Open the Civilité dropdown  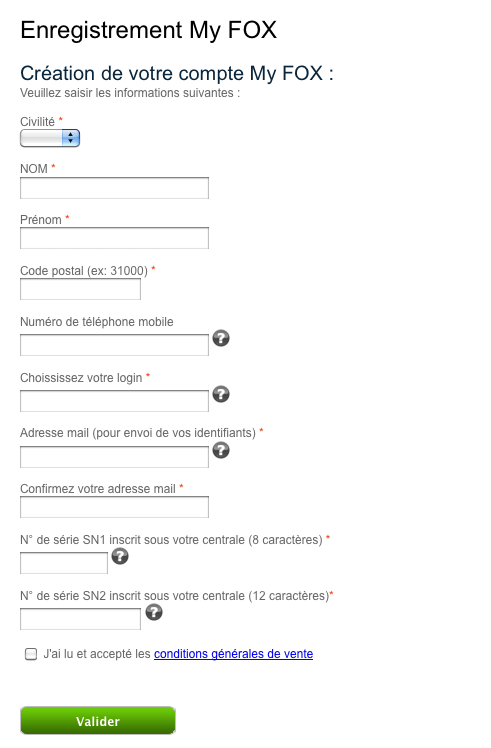click(x=50, y=138)
